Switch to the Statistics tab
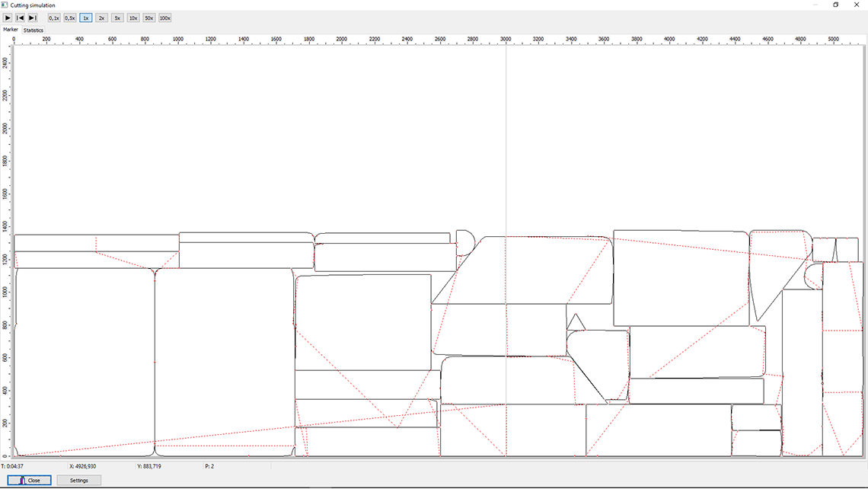This screenshot has height=489, width=868. click(x=34, y=30)
